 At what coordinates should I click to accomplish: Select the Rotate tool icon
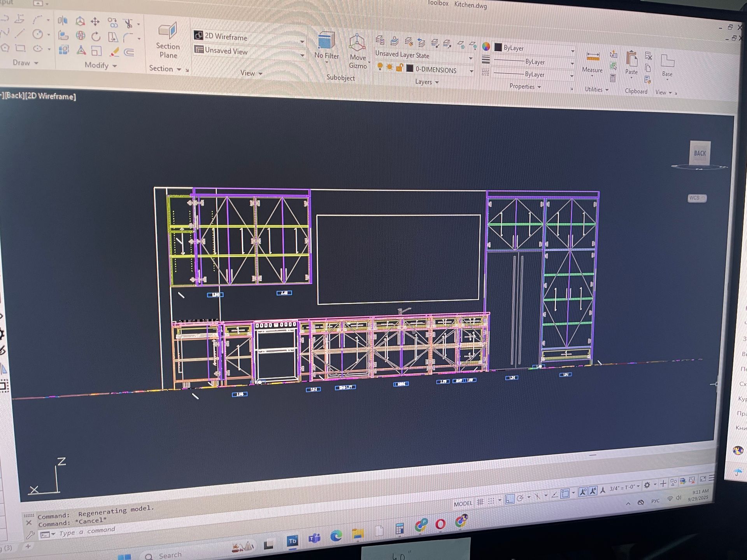tap(96, 37)
